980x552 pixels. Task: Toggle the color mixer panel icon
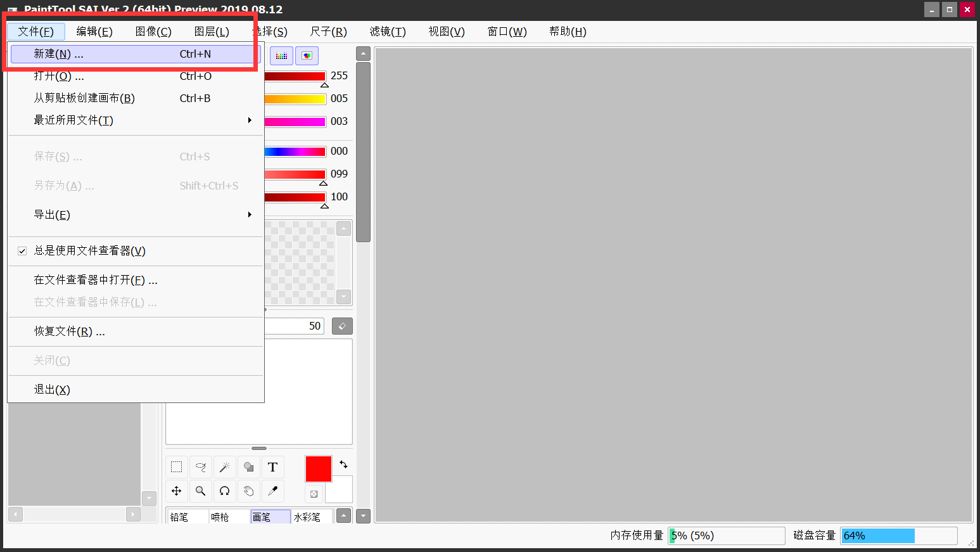(x=307, y=56)
